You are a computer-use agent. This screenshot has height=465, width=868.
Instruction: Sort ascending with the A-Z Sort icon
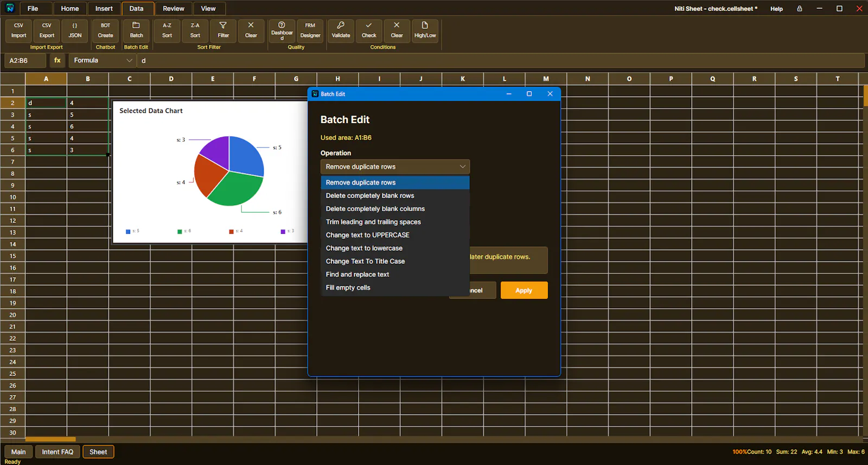pos(167,30)
